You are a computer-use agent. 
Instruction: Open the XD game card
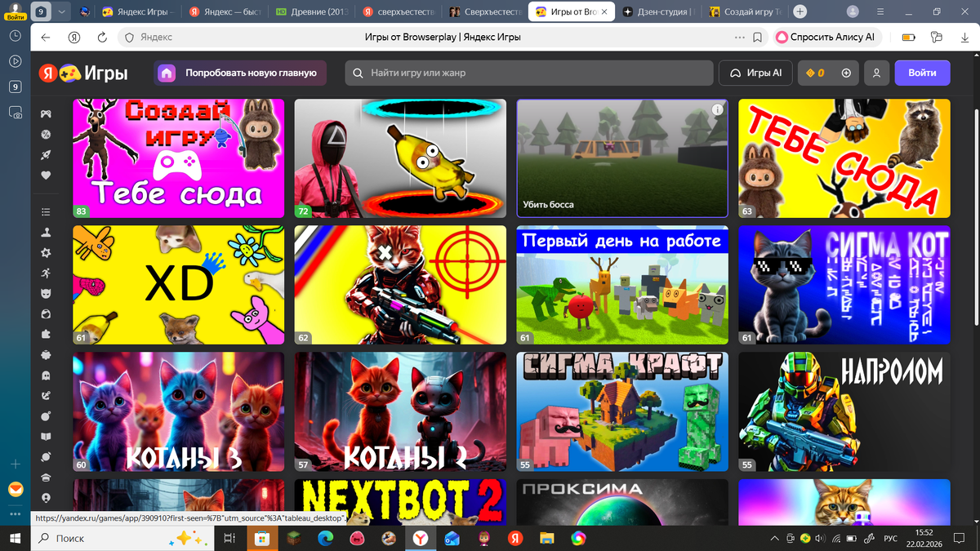[x=178, y=285]
